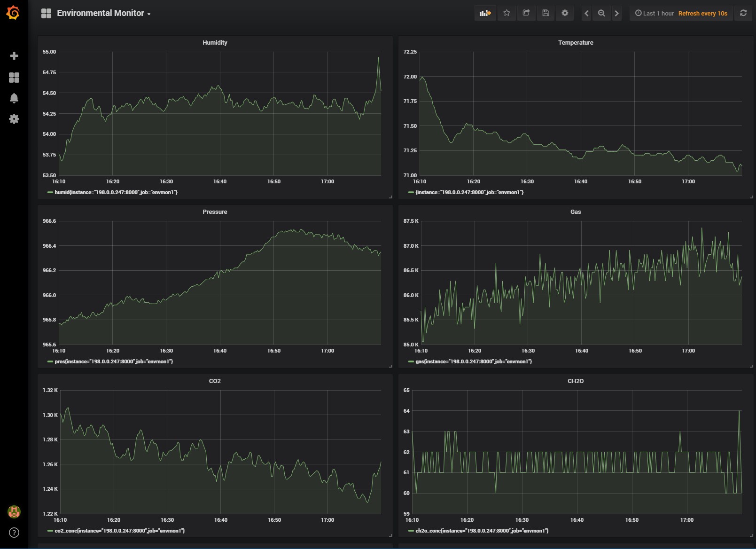Screen dimensions: 756x549
Task: Shift time range backward with left arrow
Action: point(586,13)
